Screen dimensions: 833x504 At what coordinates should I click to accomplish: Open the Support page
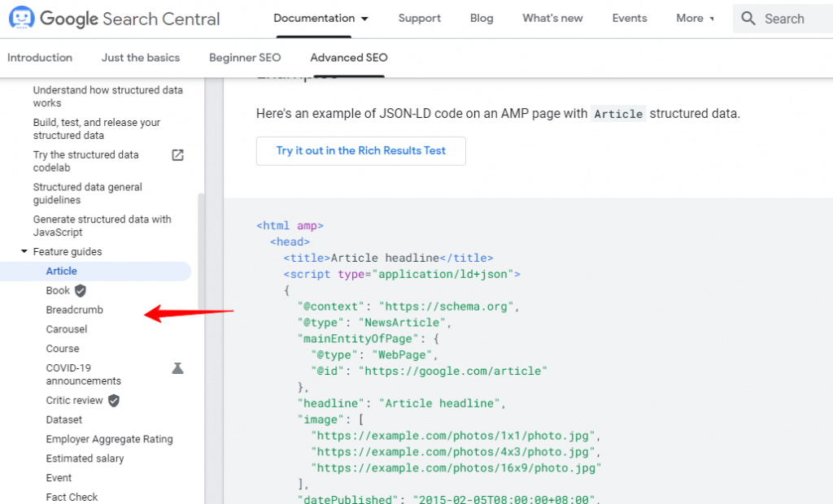pos(420,19)
